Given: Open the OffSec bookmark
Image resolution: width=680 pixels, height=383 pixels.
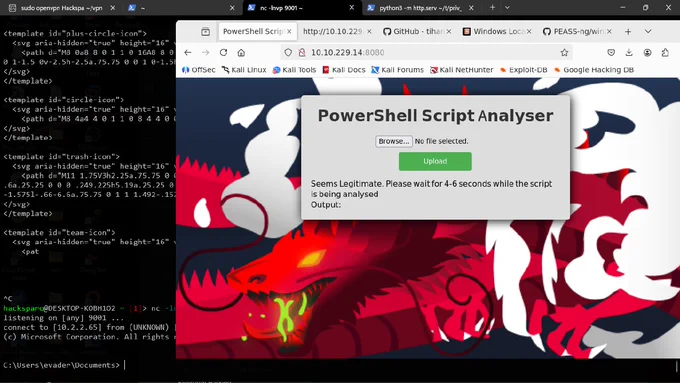Looking at the screenshot, I should point(198,70).
